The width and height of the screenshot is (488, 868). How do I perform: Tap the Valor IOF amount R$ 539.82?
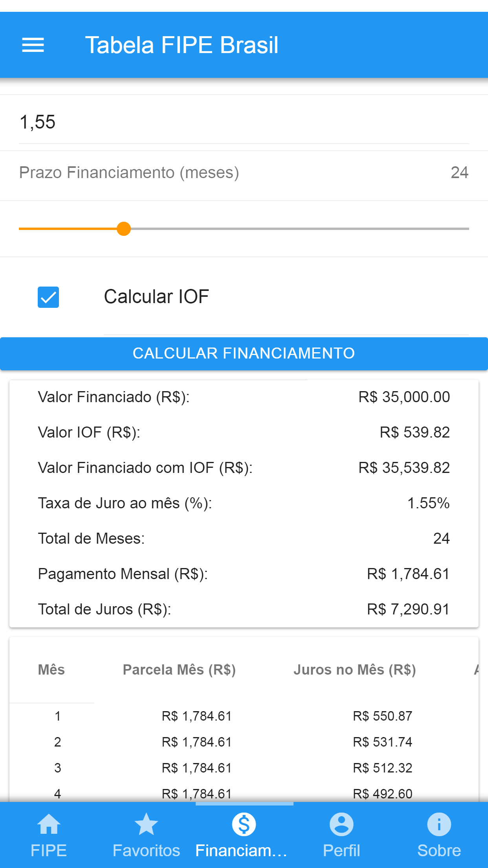pyautogui.click(x=415, y=432)
